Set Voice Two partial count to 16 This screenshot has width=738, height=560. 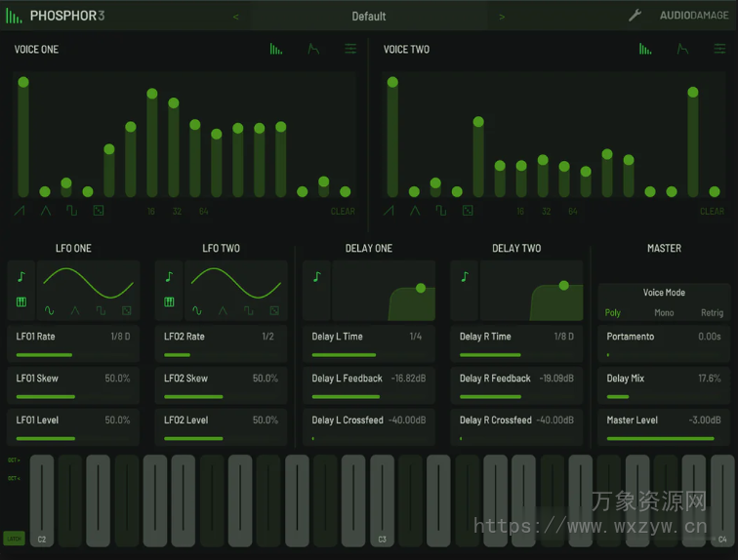pos(520,212)
